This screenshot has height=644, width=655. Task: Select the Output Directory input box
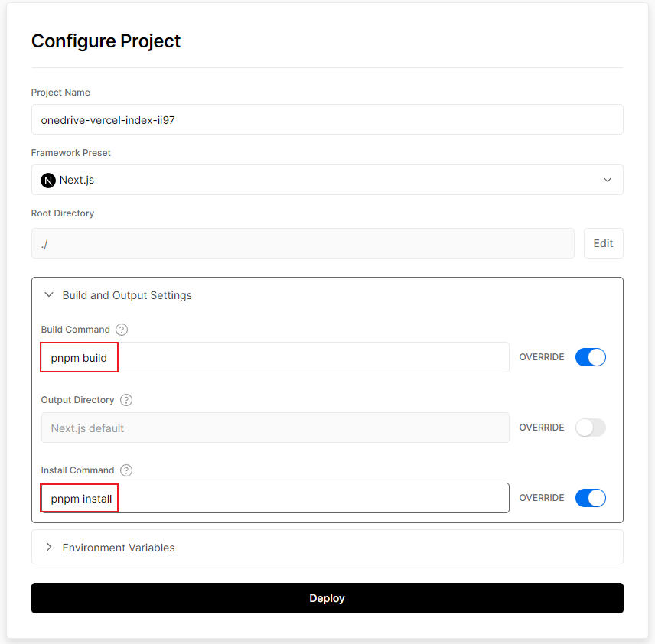275,428
